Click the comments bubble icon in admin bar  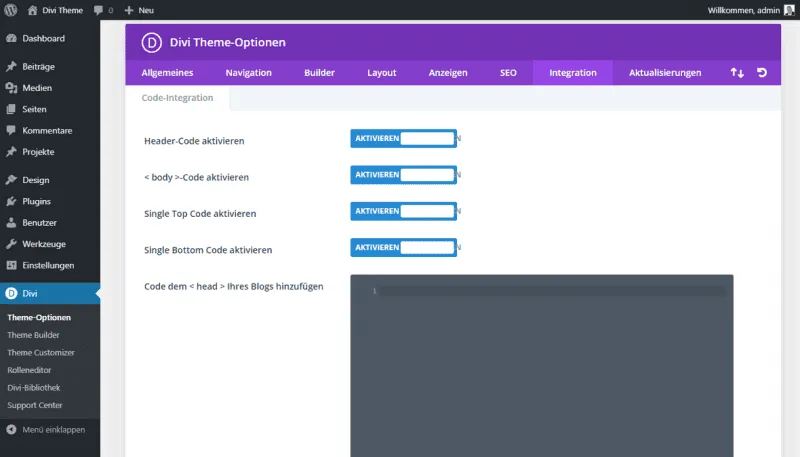(98, 10)
